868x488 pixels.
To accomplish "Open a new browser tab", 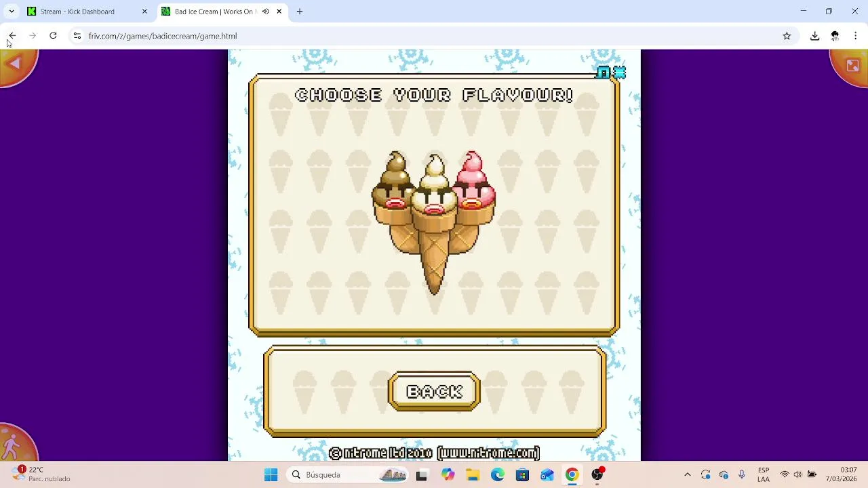I will (300, 12).
